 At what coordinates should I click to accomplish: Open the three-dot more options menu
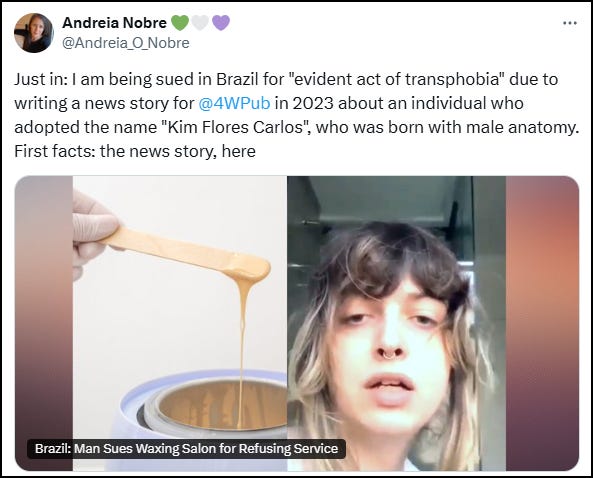click(x=570, y=23)
